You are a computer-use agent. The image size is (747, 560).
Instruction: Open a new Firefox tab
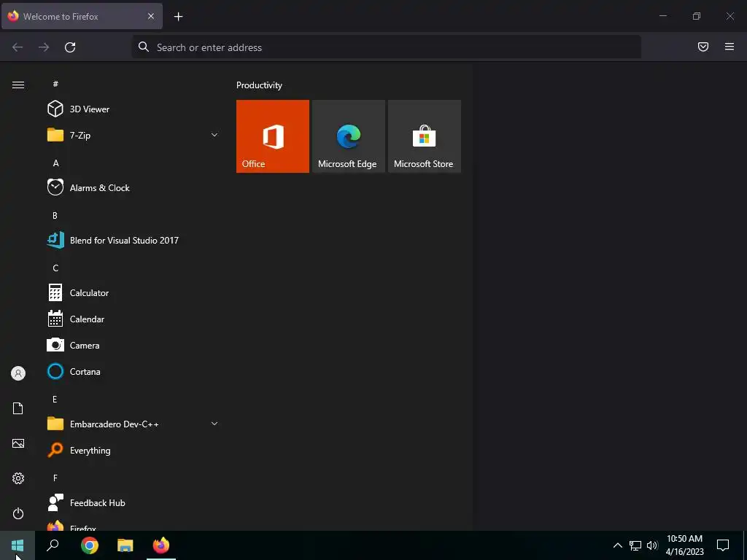coord(178,17)
